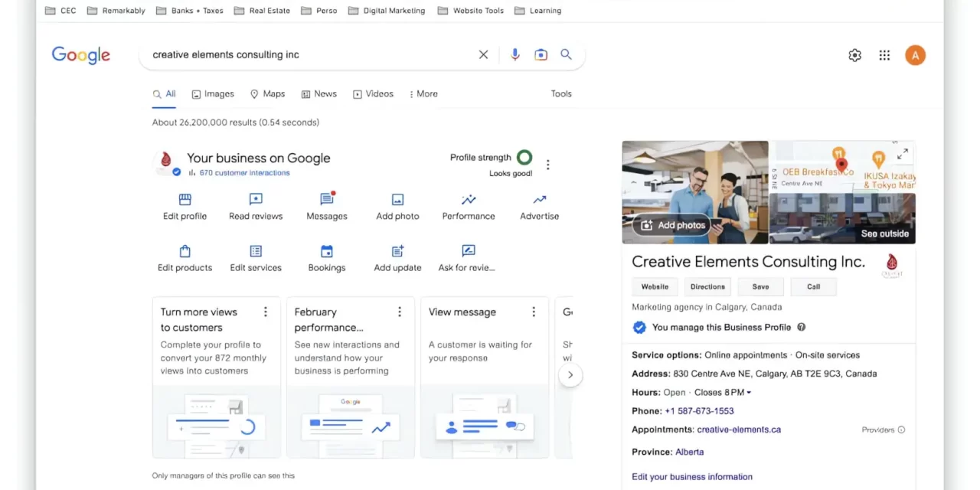Open creative-elements.ca appointments link
This screenshot has width=980, height=490.
pos(739,430)
